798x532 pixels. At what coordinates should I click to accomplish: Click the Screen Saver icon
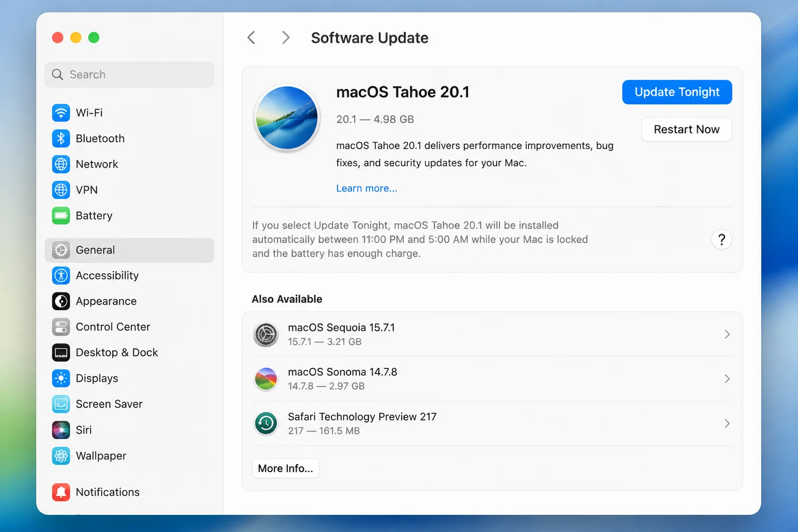pyautogui.click(x=61, y=404)
